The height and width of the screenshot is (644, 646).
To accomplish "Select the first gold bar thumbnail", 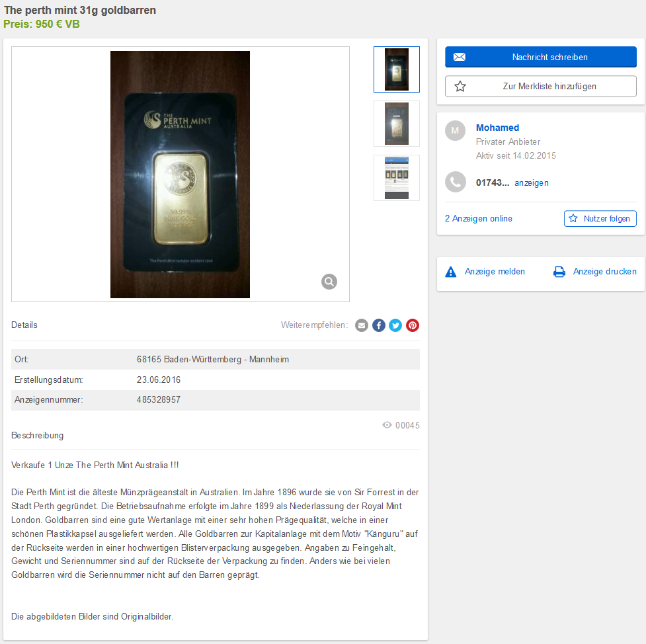I will pos(396,69).
